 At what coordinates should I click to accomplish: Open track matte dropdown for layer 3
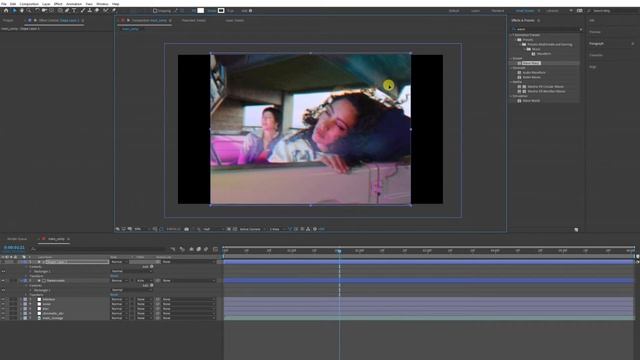pyautogui.click(x=144, y=300)
